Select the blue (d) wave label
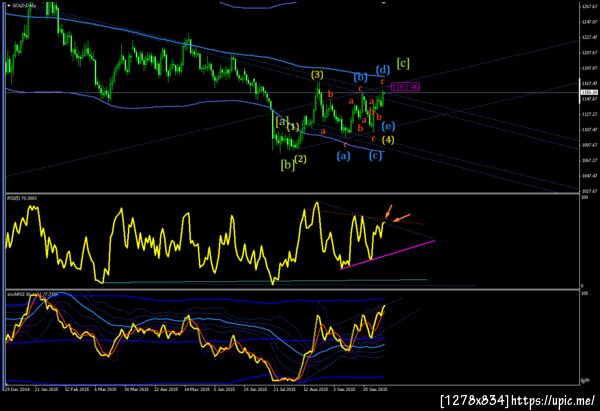The height and width of the screenshot is (411, 600). click(383, 70)
